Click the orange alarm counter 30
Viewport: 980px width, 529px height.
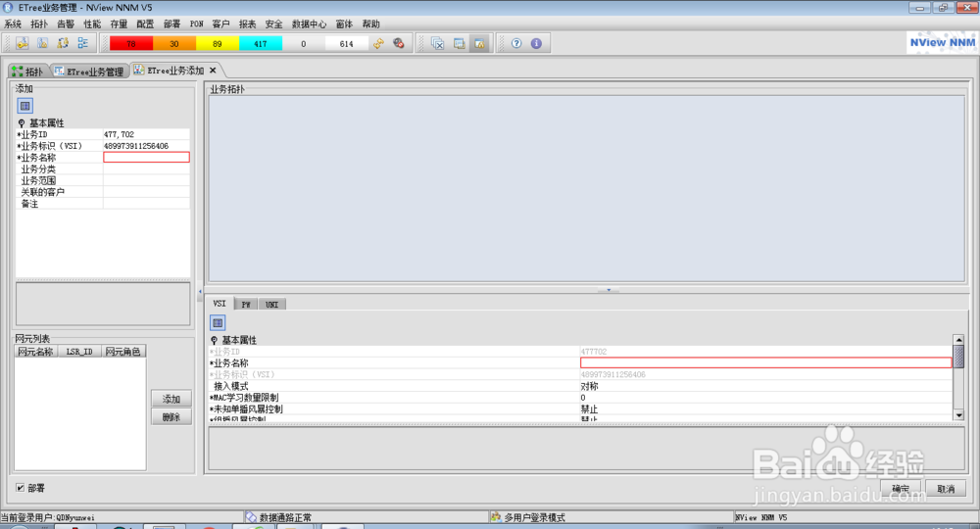174,44
